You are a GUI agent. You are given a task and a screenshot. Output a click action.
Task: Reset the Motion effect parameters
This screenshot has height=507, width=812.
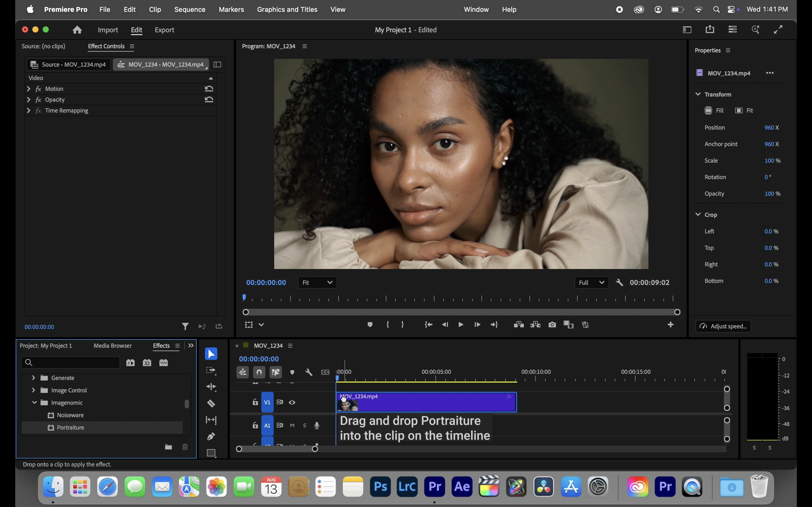click(x=209, y=89)
